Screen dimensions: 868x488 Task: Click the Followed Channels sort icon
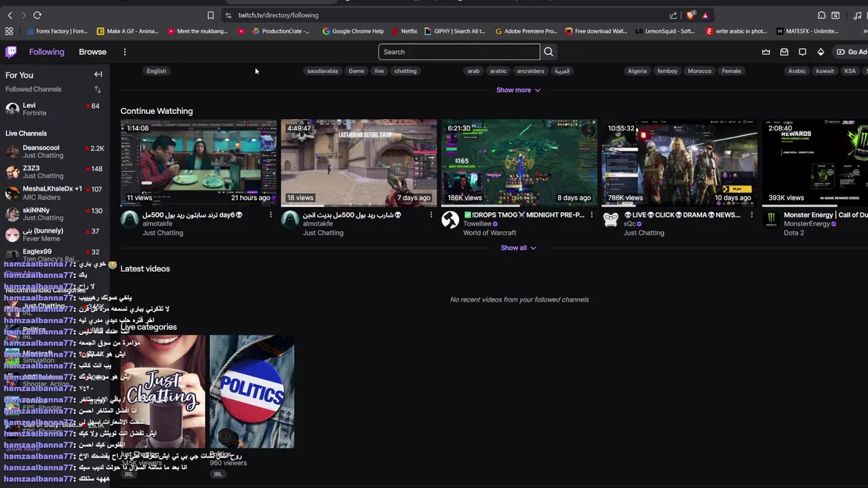point(98,89)
